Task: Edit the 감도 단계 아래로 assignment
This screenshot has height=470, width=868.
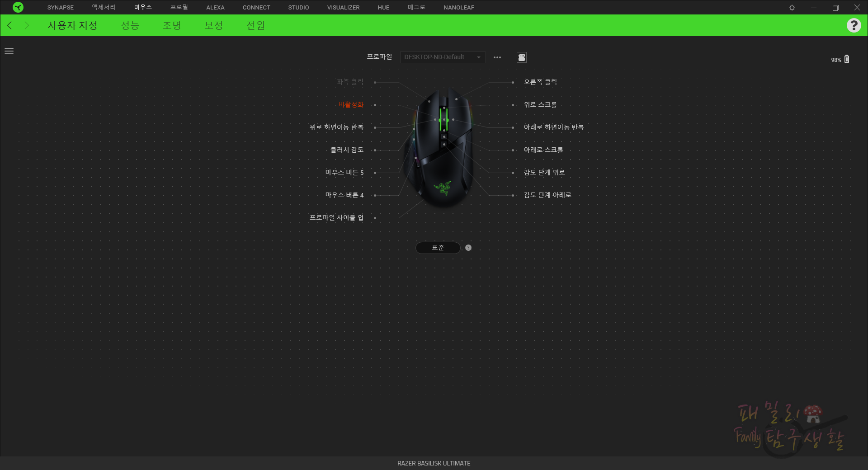Action: pos(547,195)
